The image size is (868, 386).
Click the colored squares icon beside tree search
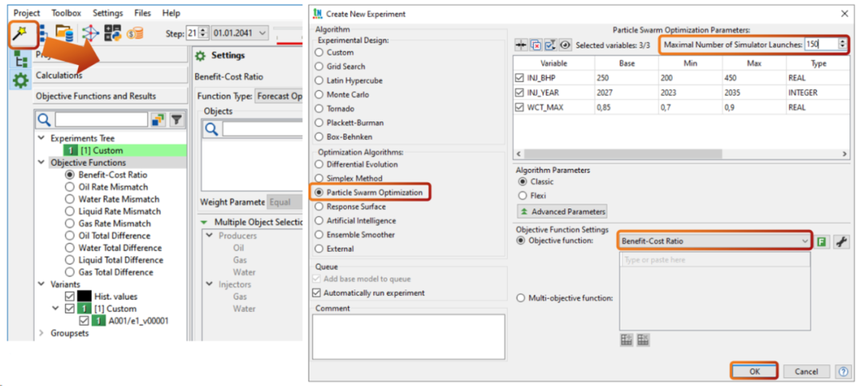click(158, 119)
